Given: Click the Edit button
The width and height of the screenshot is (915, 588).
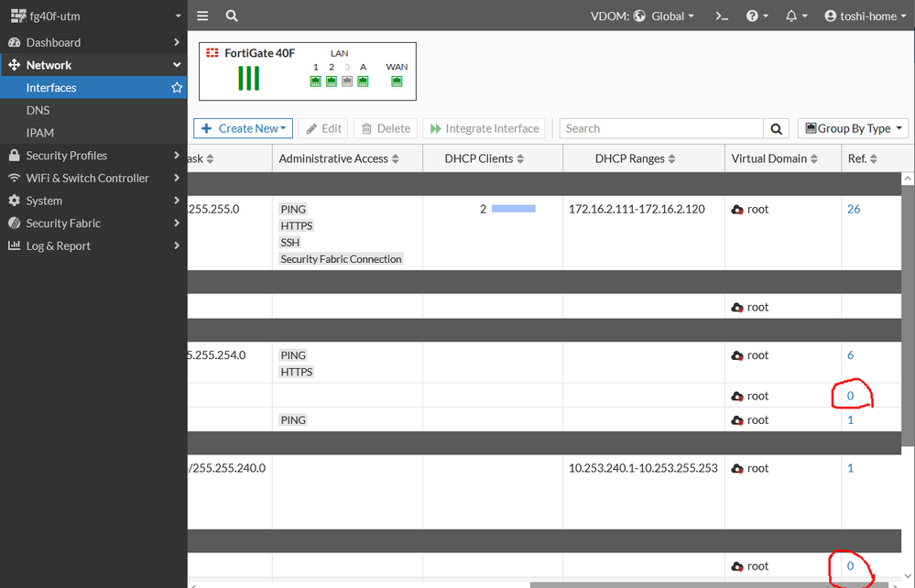Looking at the screenshot, I should coord(323,128).
